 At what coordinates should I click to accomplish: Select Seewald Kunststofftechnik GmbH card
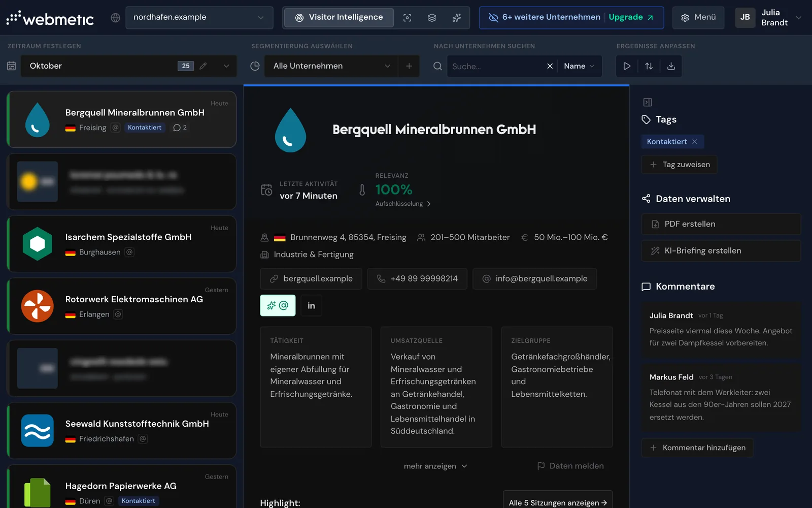[121, 430]
